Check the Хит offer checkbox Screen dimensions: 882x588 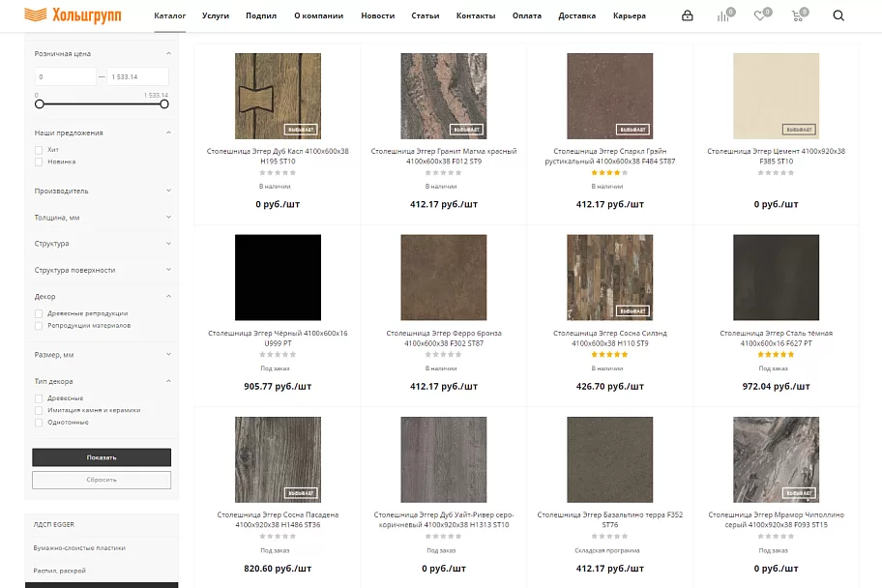39,150
